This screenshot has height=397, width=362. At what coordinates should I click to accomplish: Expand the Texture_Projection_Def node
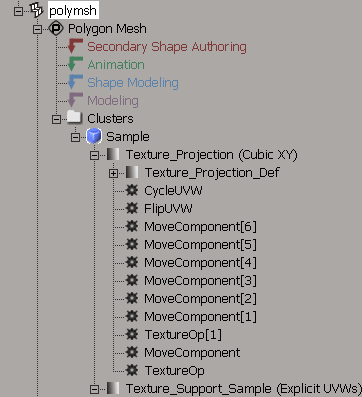coord(113,173)
